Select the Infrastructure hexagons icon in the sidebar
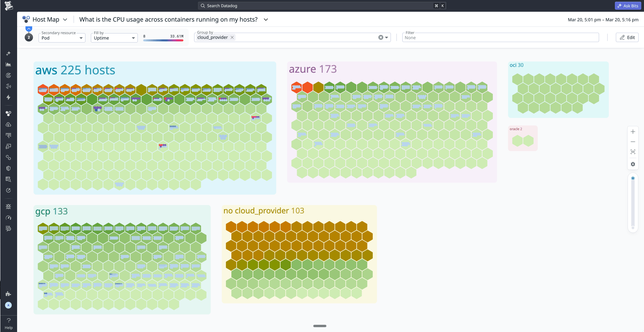 8,113
